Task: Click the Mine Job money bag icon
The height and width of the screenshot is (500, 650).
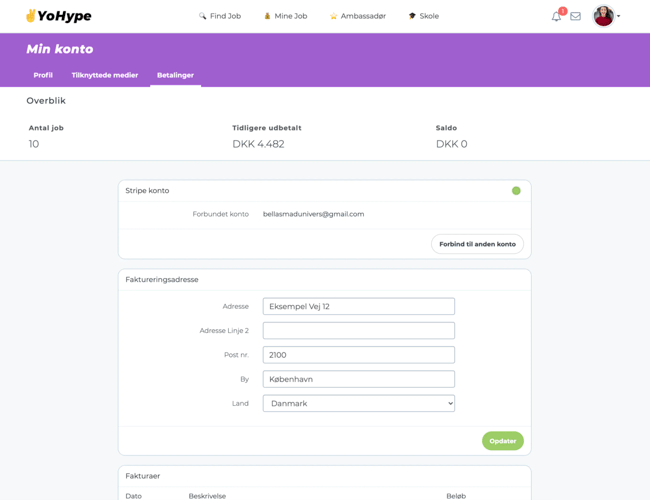Action: tap(267, 16)
